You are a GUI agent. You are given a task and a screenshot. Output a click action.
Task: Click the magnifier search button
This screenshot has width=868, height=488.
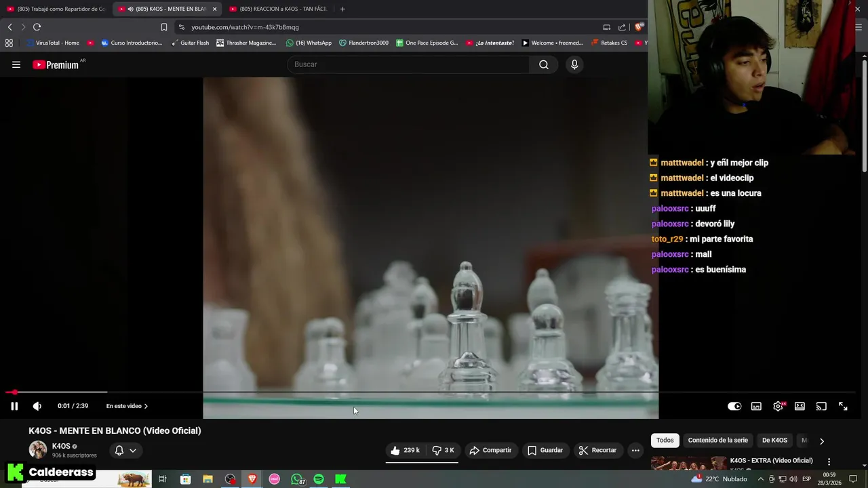point(544,64)
